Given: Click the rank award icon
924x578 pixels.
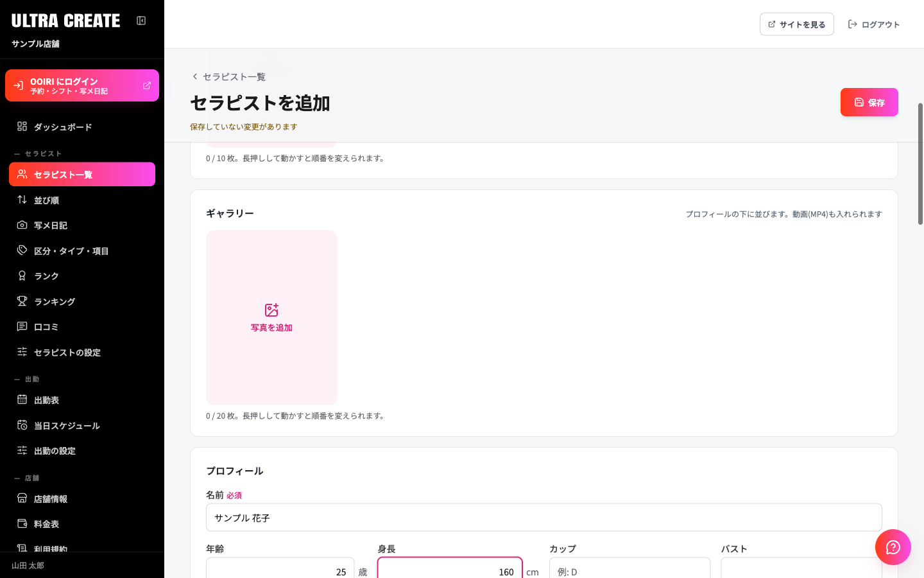Looking at the screenshot, I should [22, 276].
